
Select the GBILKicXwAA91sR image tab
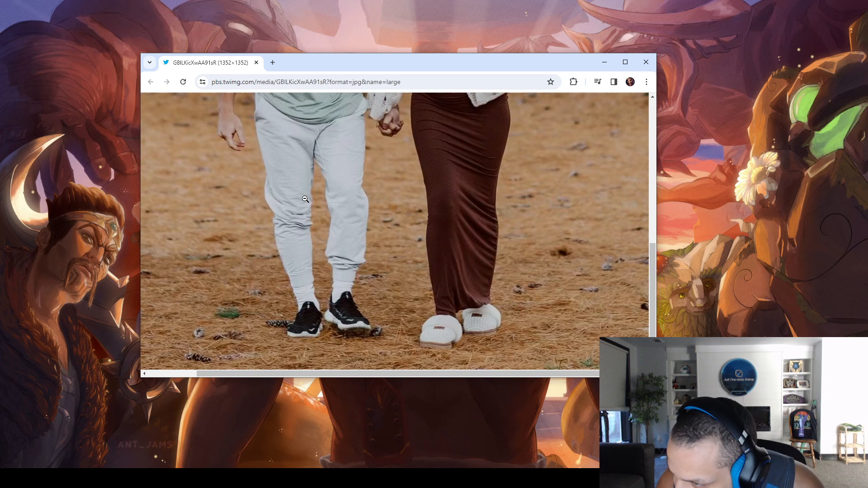210,63
